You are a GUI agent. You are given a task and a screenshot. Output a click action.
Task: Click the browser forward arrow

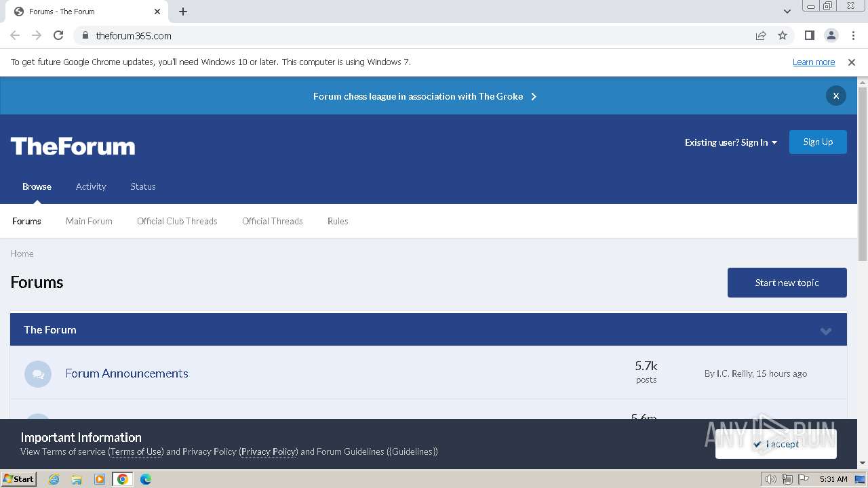click(37, 35)
